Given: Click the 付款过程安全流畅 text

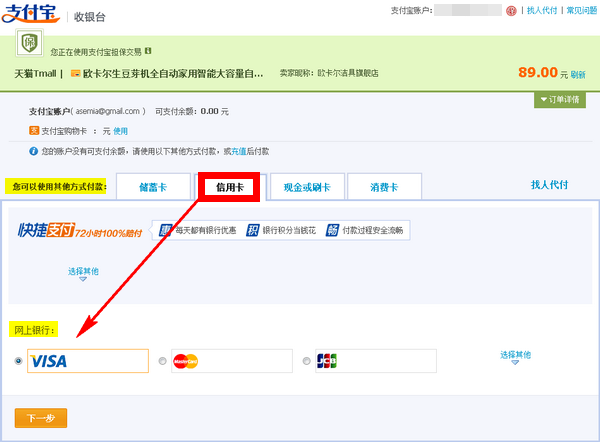Looking at the screenshot, I should point(373,230).
